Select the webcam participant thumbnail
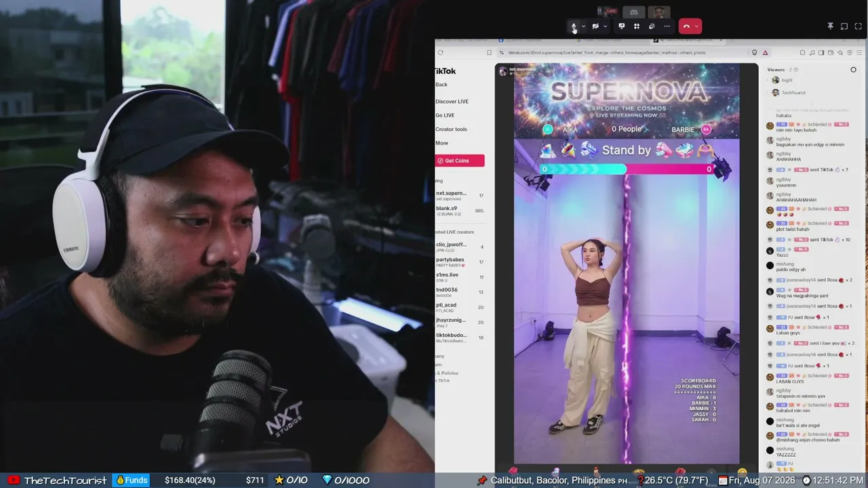This screenshot has height=488, width=868. [x=658, y=12]
